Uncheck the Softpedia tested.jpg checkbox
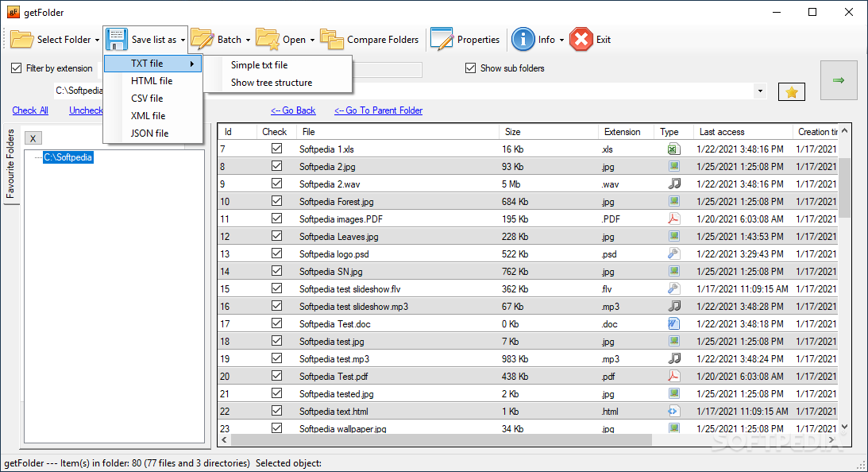 (x=277, y=393)
